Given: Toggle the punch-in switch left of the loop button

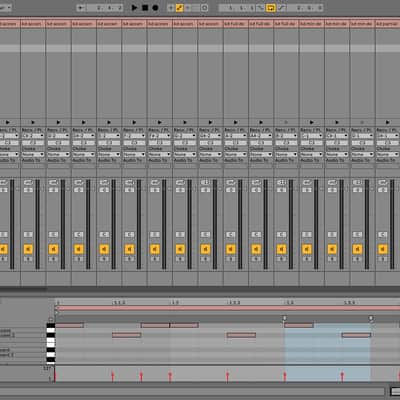Looking at the screenshot, I should pyautogui.click(x=260, y=8).
